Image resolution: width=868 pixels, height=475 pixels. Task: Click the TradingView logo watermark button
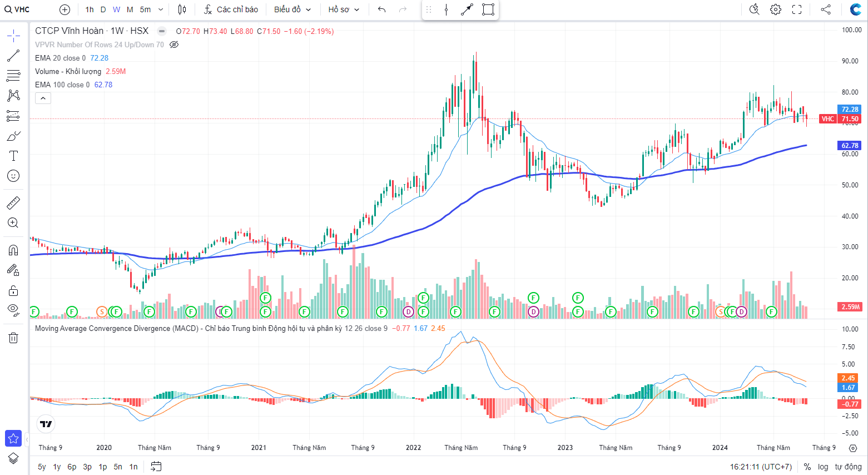(46, 424)
